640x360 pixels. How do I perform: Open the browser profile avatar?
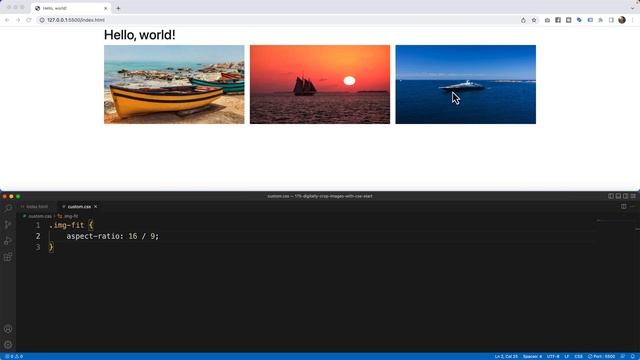622,20
